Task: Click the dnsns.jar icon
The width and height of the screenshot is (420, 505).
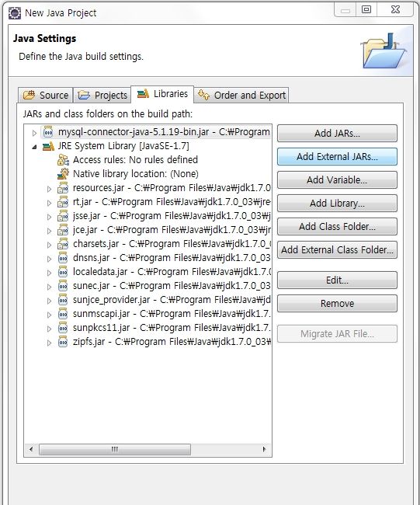Action: coord(63,258)
